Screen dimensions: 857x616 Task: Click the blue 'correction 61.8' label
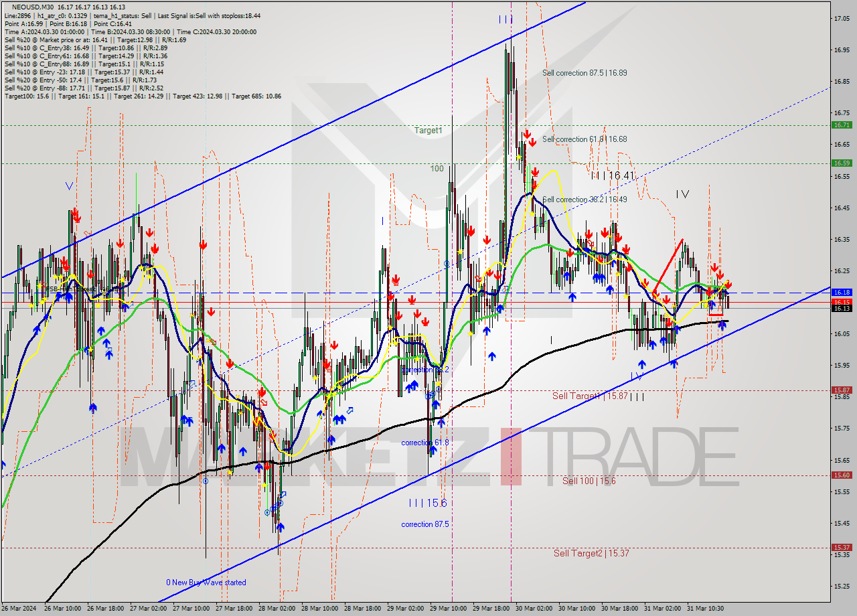425,443
